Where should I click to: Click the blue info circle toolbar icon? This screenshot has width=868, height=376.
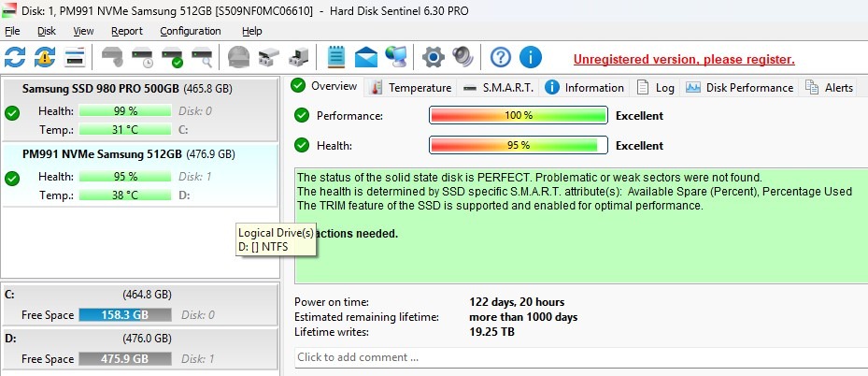531,57
